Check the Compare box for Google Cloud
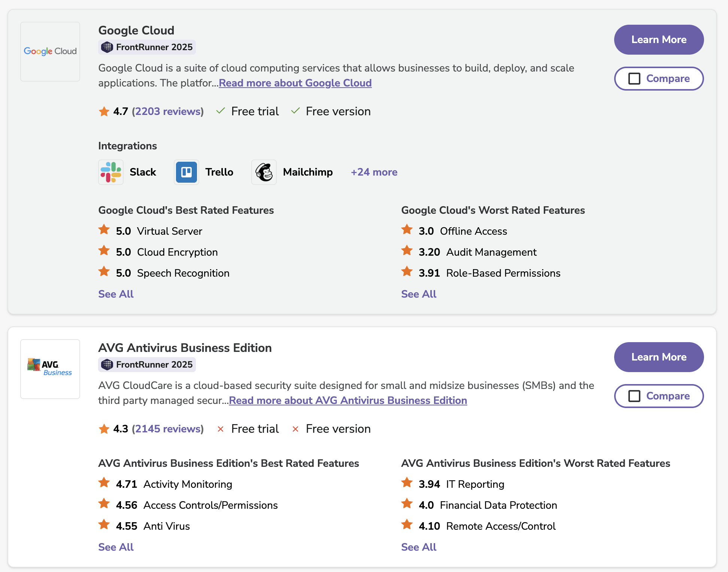The image size is (728, 572). pyautogui.click(x=634, y=79)
